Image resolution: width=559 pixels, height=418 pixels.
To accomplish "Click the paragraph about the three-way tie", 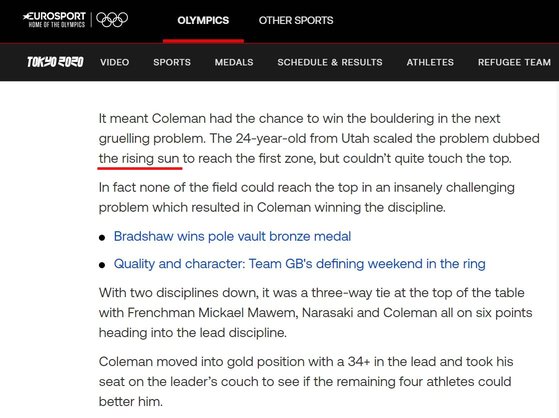I will pyautogui.click(x=316, y=313).
